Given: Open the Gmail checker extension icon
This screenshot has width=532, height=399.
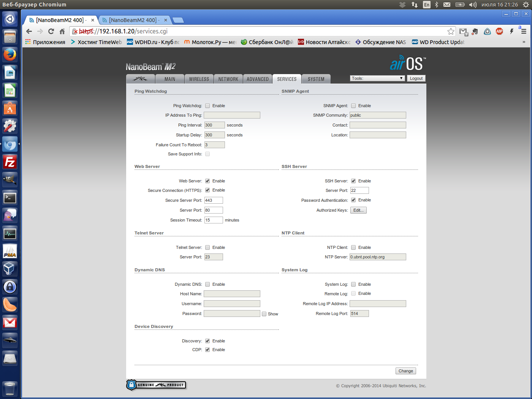Looking at the screenshot, I should click(463, 32).
